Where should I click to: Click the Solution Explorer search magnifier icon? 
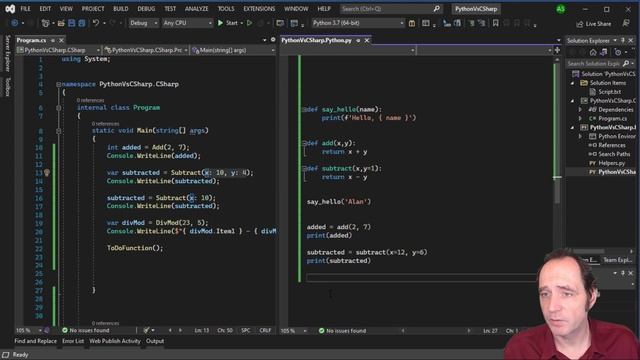626,63
